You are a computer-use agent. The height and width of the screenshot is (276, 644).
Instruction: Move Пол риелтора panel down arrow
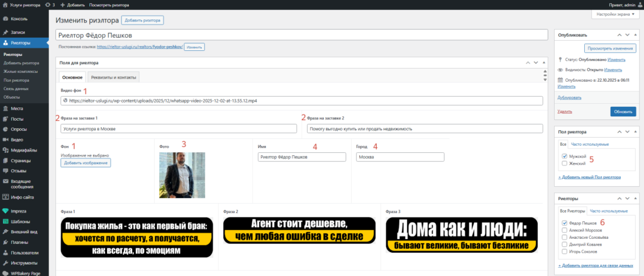tap(628, 131)
